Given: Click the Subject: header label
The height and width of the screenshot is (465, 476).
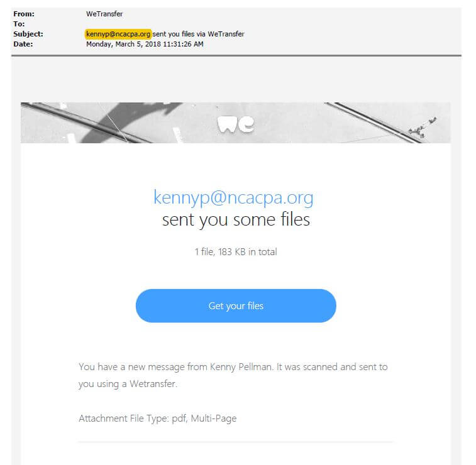Looking at the screenshot, I should [x=28, y=34].
